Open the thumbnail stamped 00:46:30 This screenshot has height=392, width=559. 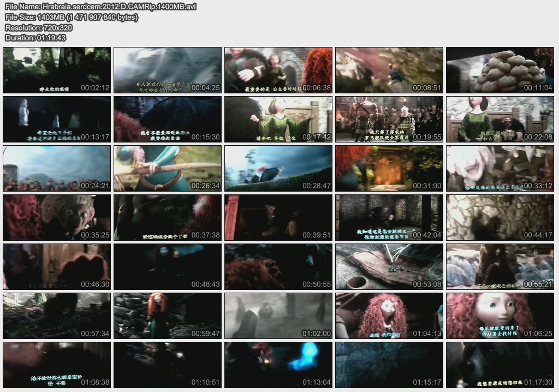pos(57,267)
